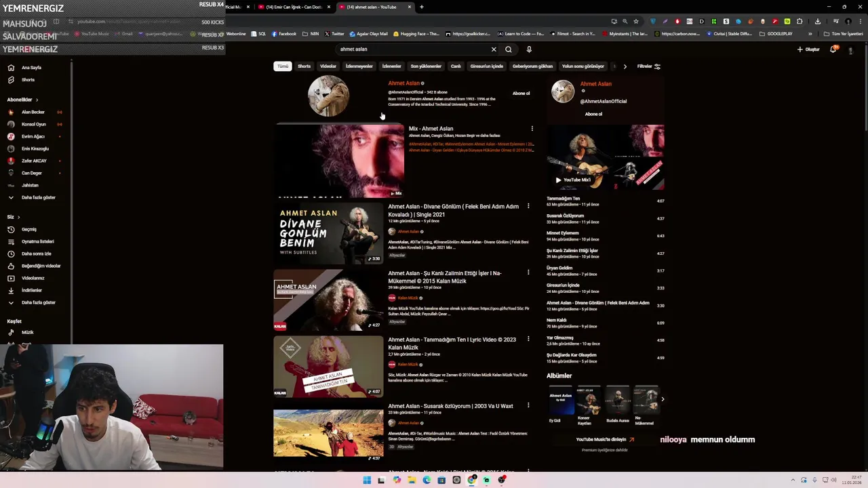This screenshot has height=488, width=868.
Task: Open the taskbar clock and date
Action: click(x=851, y=480)
